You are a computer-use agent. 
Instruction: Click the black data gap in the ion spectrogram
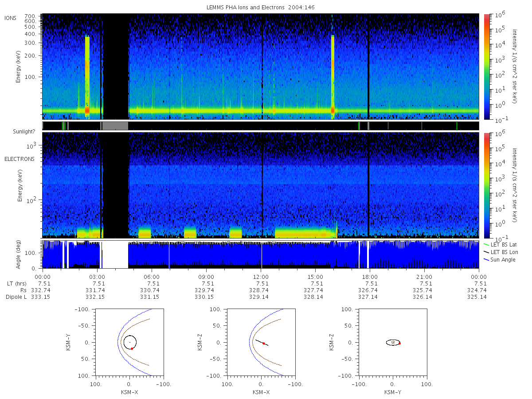[x=116, y=66]
